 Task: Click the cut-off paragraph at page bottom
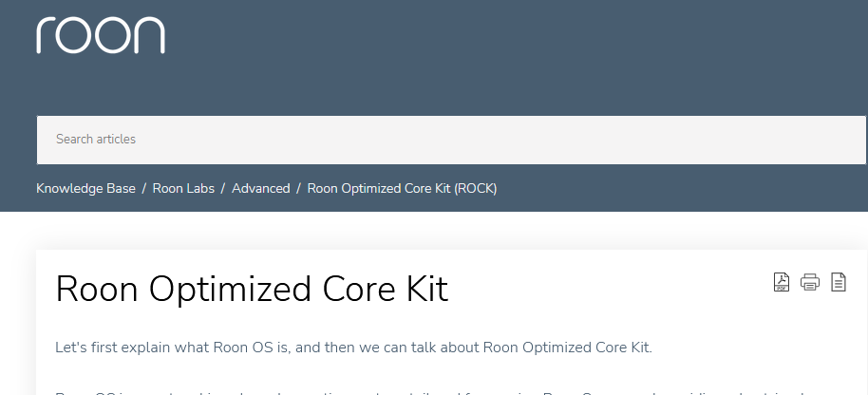coord(432,393)
